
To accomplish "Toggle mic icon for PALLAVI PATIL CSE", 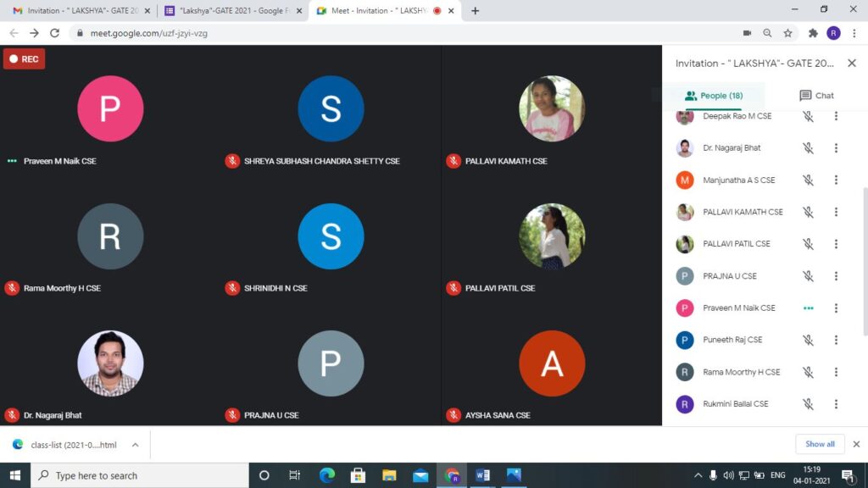I will pyautogui.click(x=808, y=244).
